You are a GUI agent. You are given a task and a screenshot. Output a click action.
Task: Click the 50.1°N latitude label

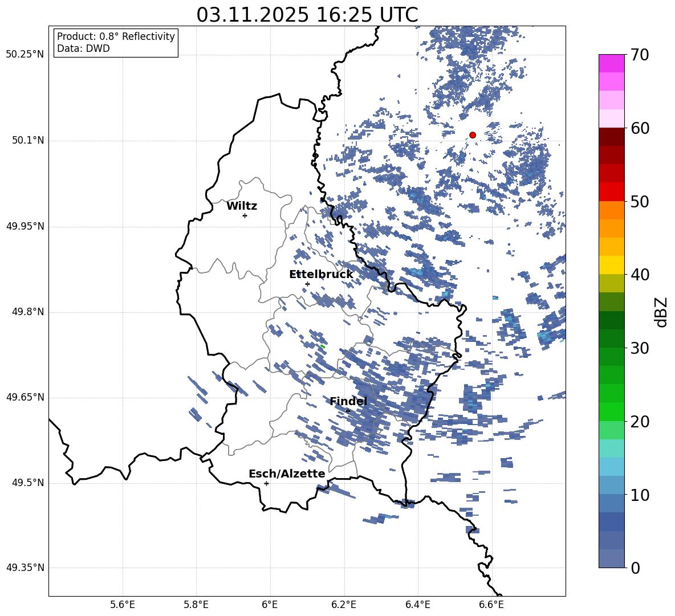coord(27,141)
